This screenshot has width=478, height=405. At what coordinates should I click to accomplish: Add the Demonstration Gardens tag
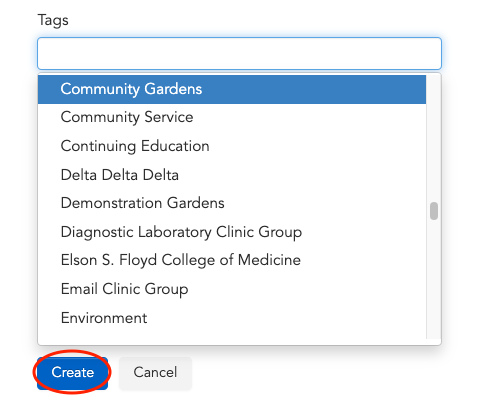[232, 203]
